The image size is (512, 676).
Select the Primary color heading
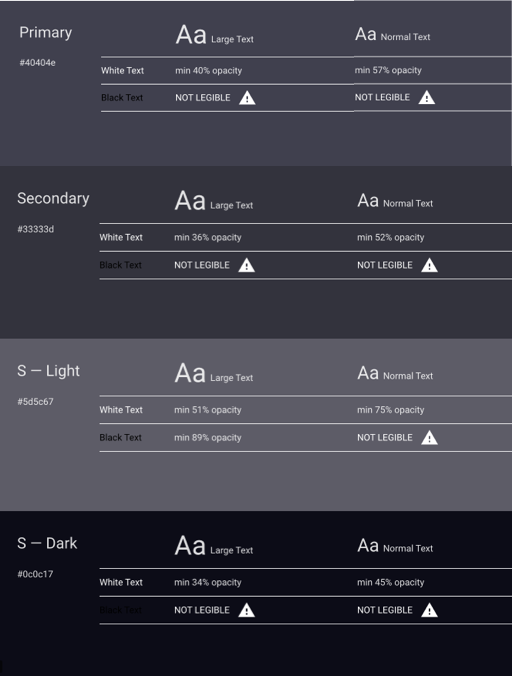[x=46, y=33]
